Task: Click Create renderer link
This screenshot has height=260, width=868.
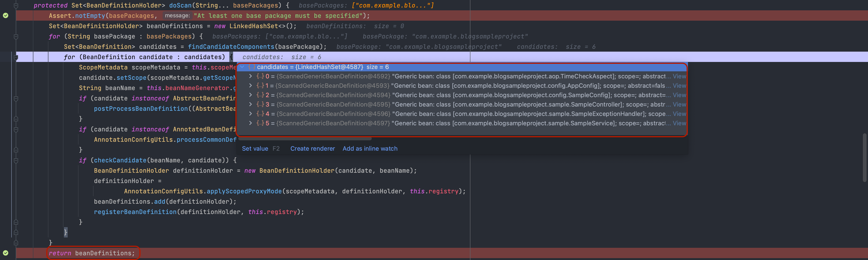Action: tap(312, 149)
